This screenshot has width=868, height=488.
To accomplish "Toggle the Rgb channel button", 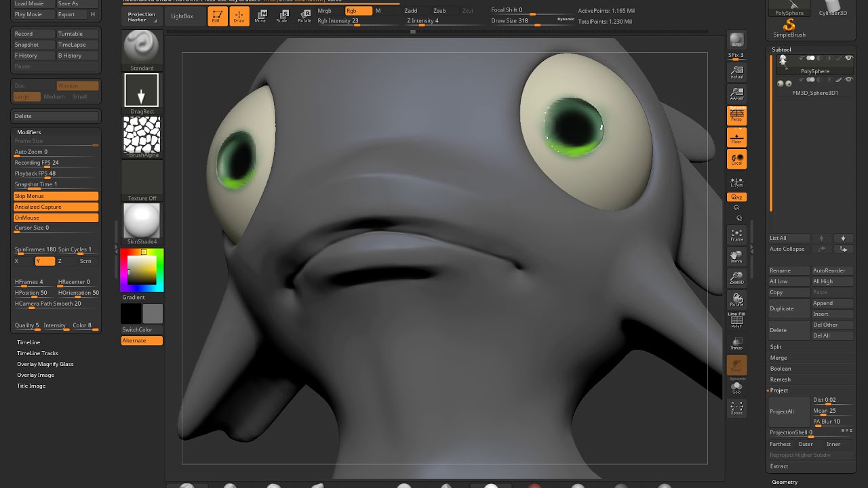I will [358, 11].
